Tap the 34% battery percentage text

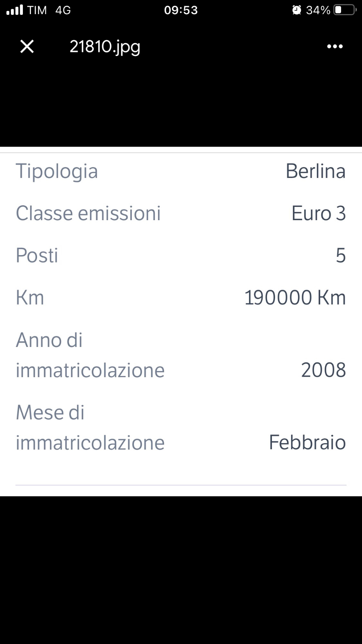click(318, 10)
